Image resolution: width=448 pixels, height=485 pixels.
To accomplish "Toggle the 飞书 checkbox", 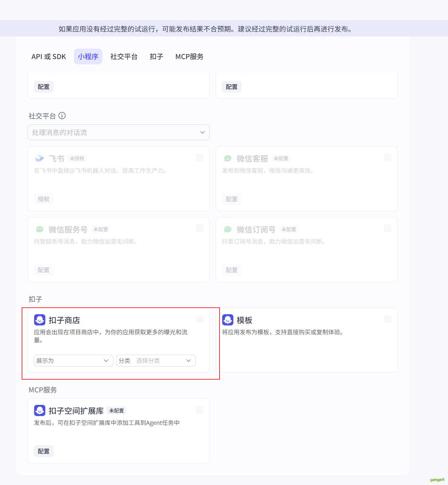I will [x=200, y=158].
